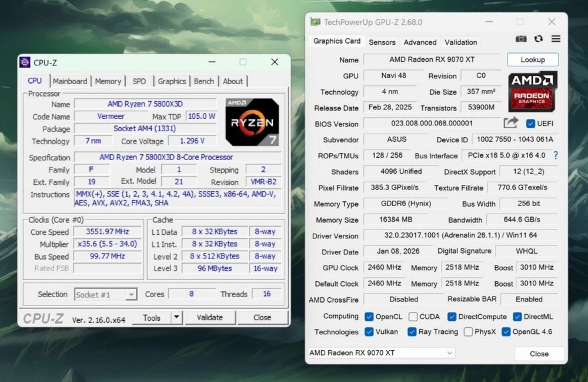Click the Specification field in CPU-Z
Image resolution: width=588 pixels, height=382 pixels.
point(178,157)
